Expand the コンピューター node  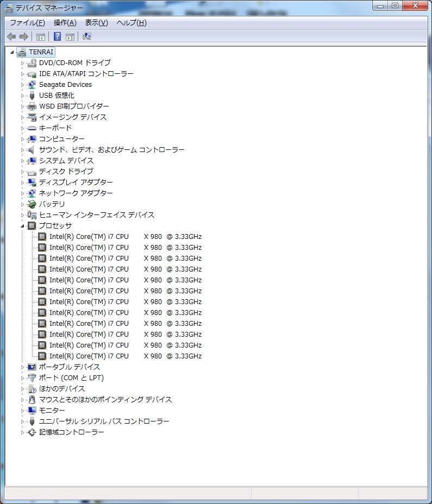(22, 139)
